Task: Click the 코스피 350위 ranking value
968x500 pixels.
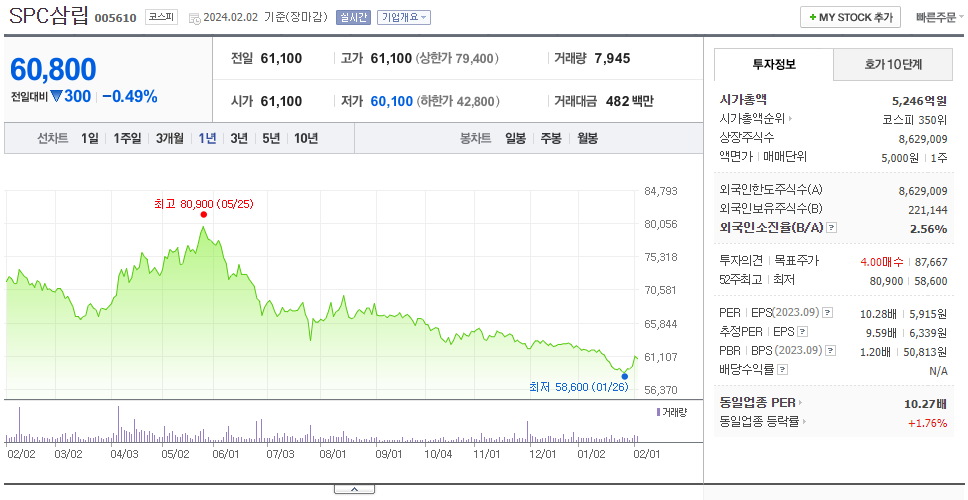Action: pos(915,120)
